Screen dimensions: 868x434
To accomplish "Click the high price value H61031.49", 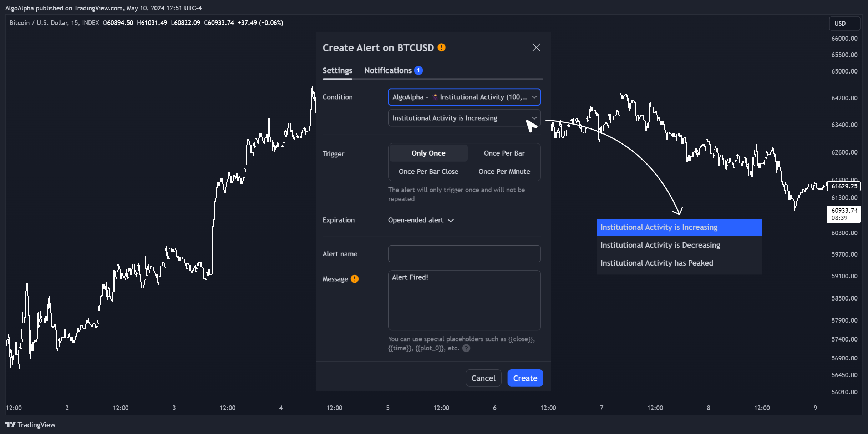I will [152, 23].
